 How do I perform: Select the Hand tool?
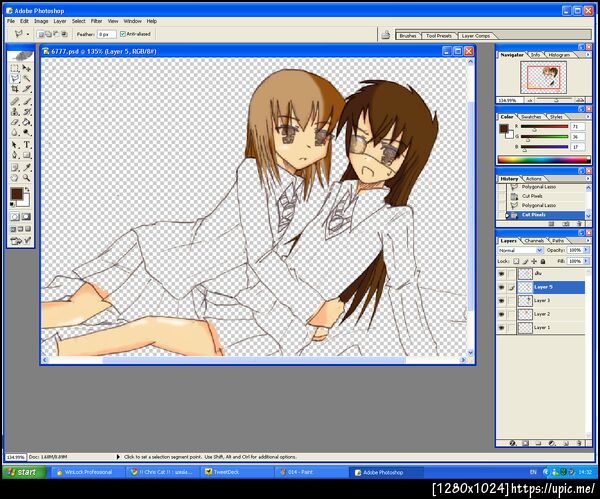[x=15, y=178]
